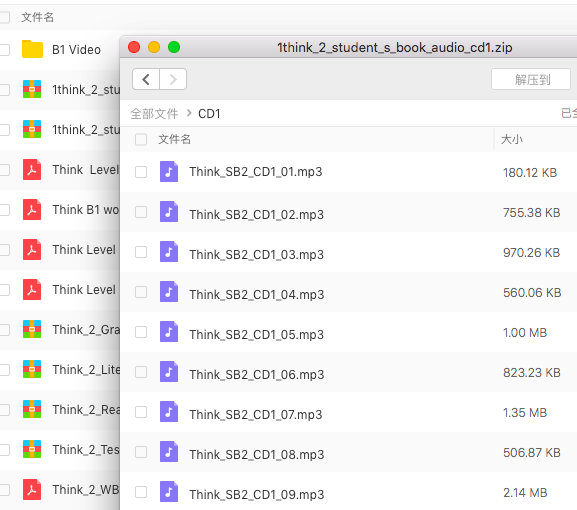Screen dimensions: 577x510
Task: Click the PDF icon next to Think_2_WB
Action: 32,489
